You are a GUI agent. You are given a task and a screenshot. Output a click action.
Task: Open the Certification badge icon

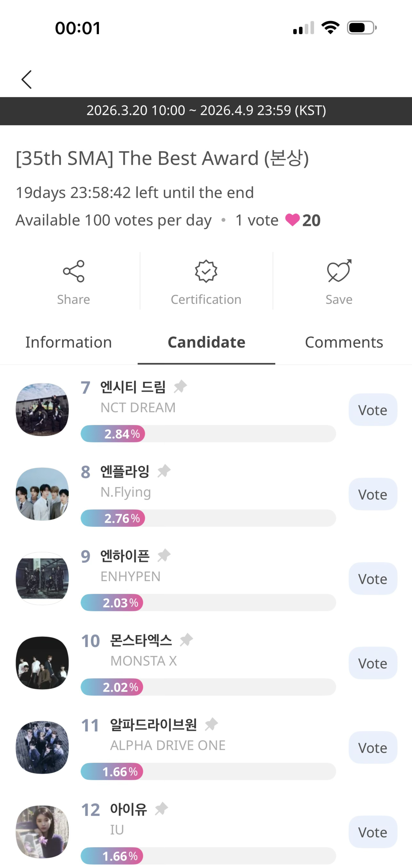point(206,271)
